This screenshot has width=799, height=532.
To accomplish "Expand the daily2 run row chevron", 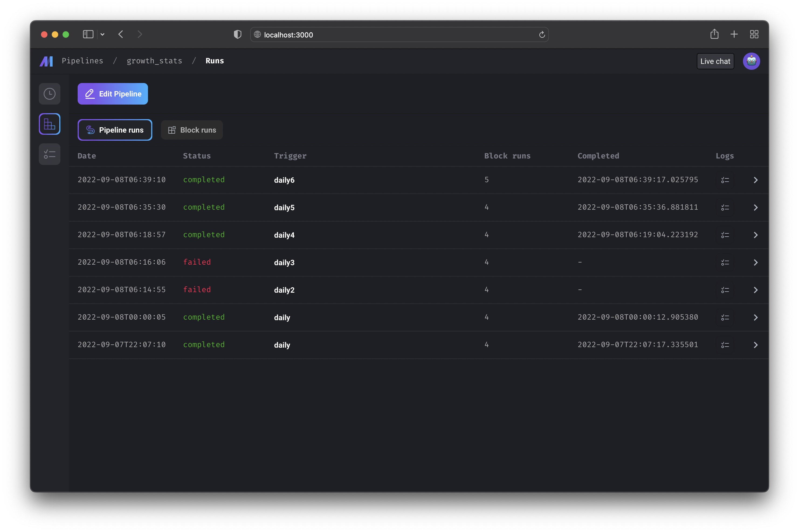I will coord(756,290).
